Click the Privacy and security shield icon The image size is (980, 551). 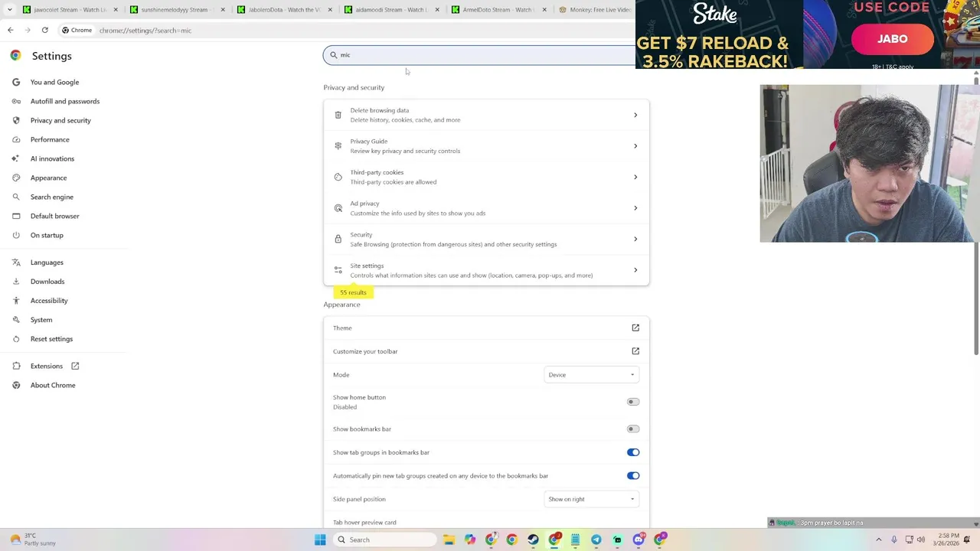tap(15, 120)
